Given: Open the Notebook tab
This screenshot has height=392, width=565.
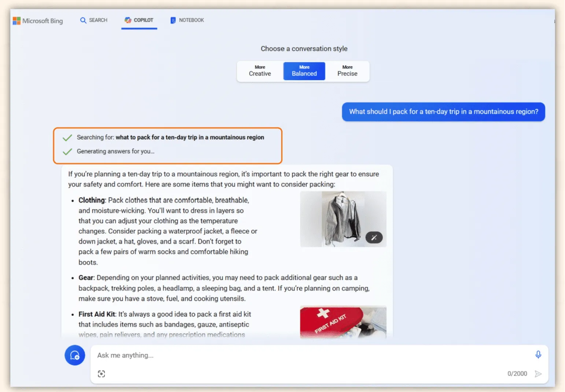Looking at the screenshot, I should [x=187, y=20].
